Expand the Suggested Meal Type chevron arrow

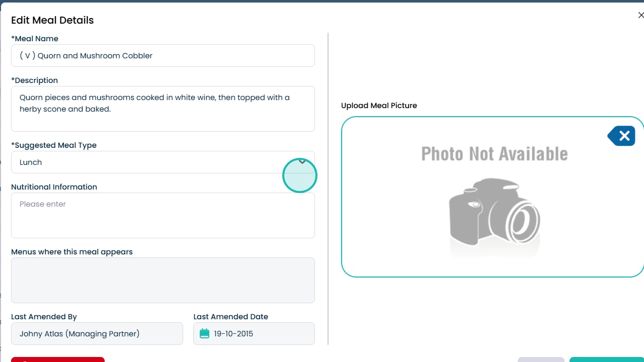tap(302, 162)
